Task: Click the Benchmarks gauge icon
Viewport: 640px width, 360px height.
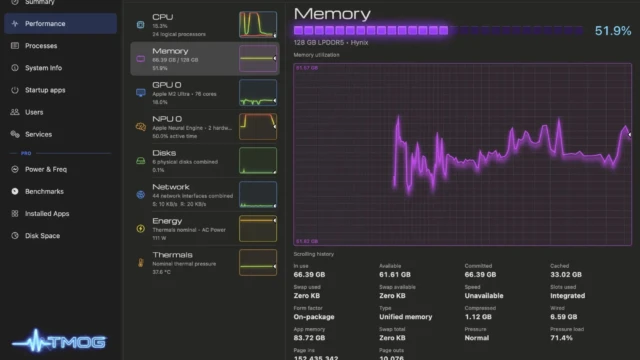Action: pos(15,191)
